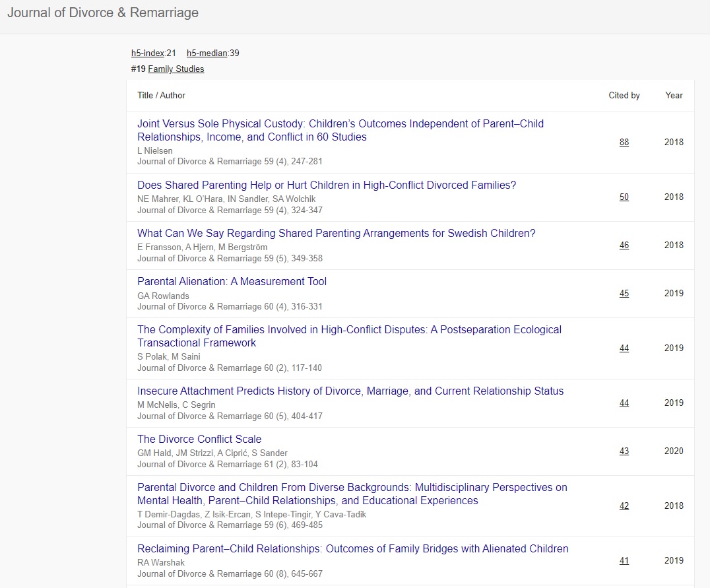710x588 pixels.
Task: View the 43 citing articles
Action: point(624,451)
